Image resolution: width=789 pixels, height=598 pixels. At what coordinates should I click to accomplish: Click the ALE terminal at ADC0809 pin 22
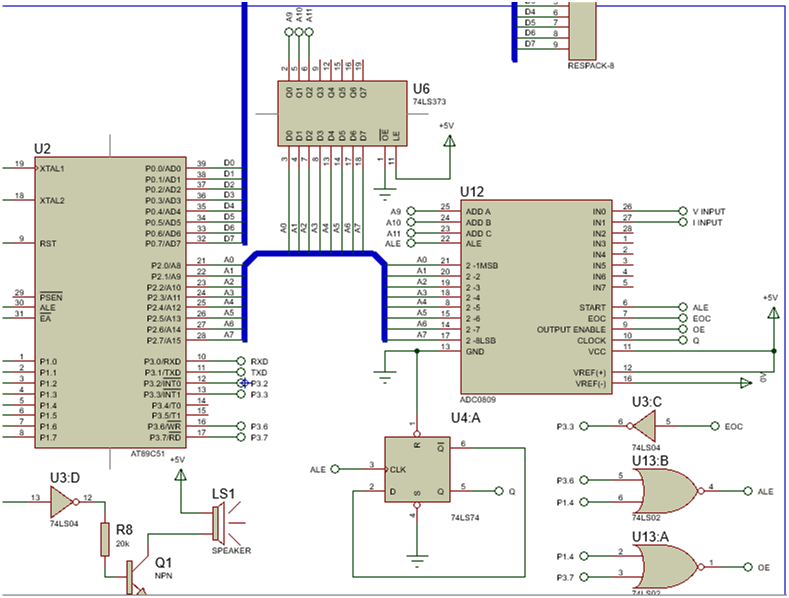pyautogui.click(x=411, y=243)
